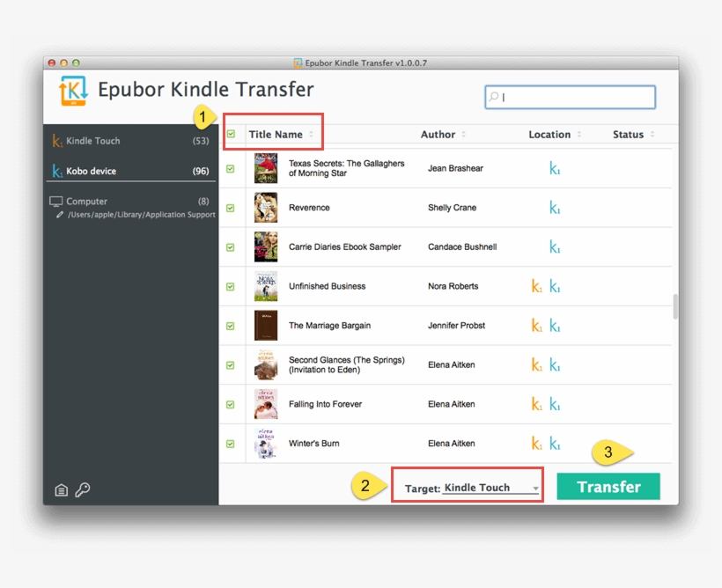Type in the search field

pos(572,97)
